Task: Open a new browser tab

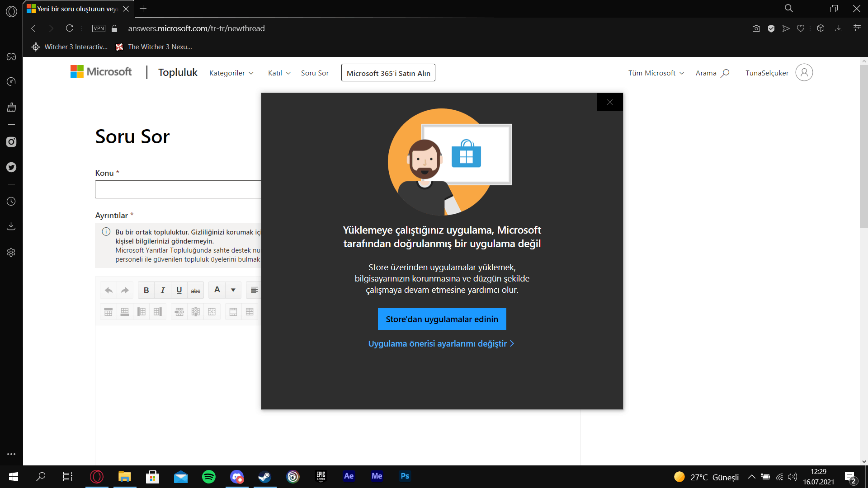Action: click(x=143, y=9)
